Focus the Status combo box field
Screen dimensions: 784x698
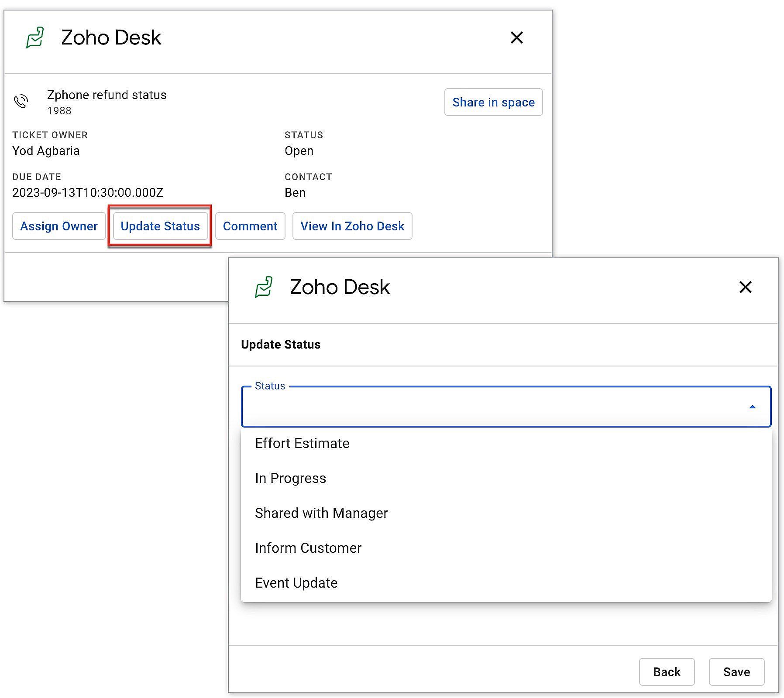coord(506,407)
